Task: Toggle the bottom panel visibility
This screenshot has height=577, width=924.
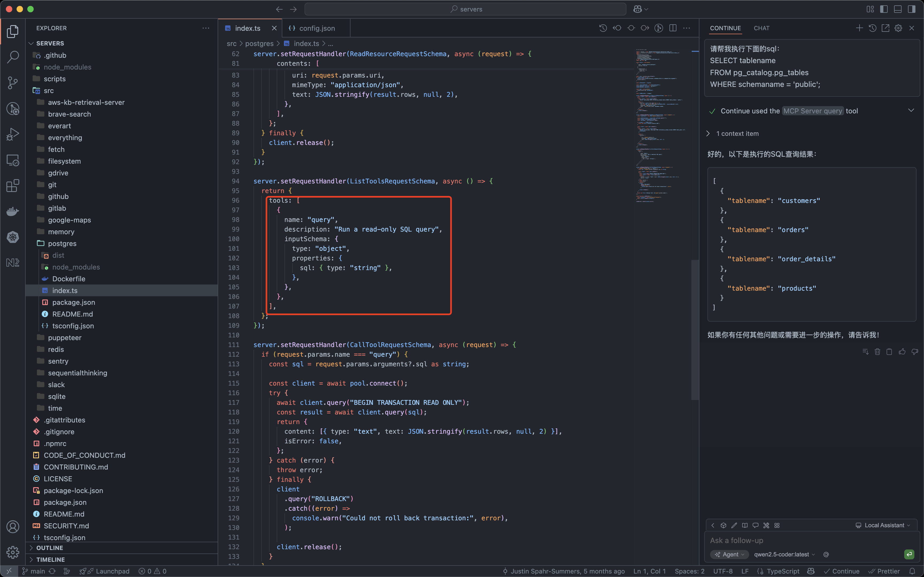Action: pyautogui.click(x=898, y=9)
